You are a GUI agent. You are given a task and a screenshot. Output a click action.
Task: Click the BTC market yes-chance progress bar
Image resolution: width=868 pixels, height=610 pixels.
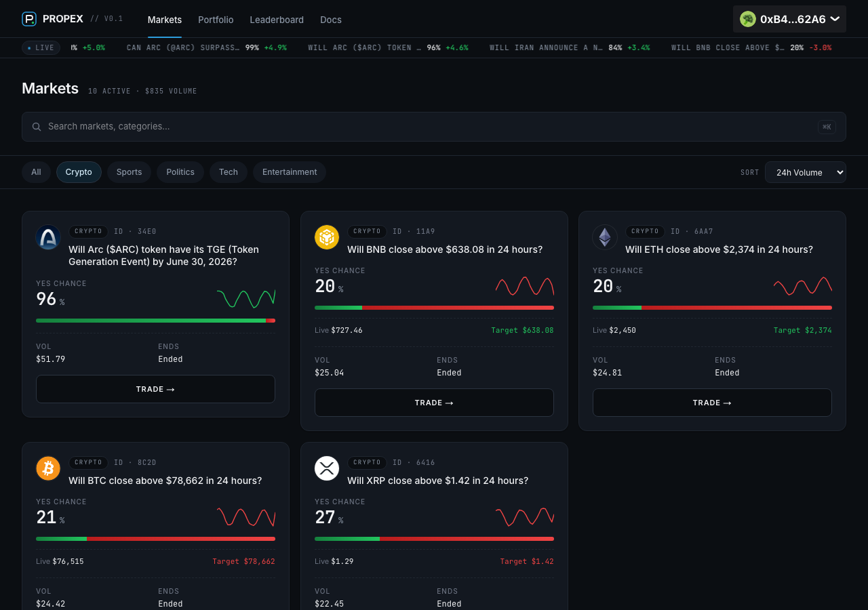click(x=155, y=539)
